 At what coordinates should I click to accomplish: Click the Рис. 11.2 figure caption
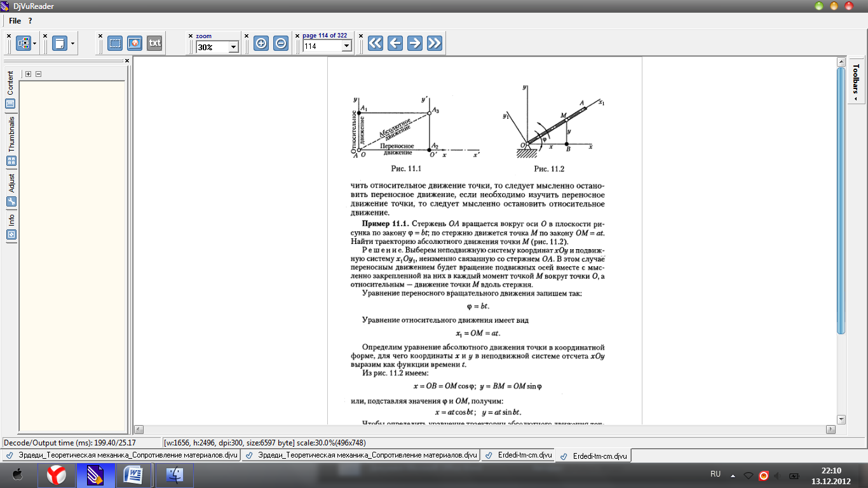(549, 168)
